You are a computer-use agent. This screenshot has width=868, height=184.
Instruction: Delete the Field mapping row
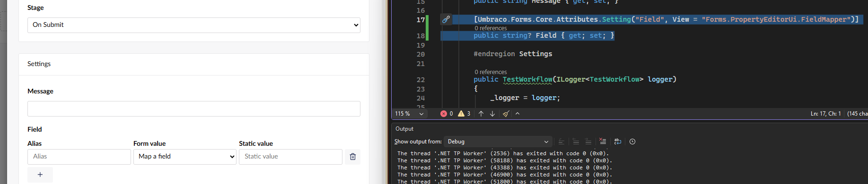(352, 157)
